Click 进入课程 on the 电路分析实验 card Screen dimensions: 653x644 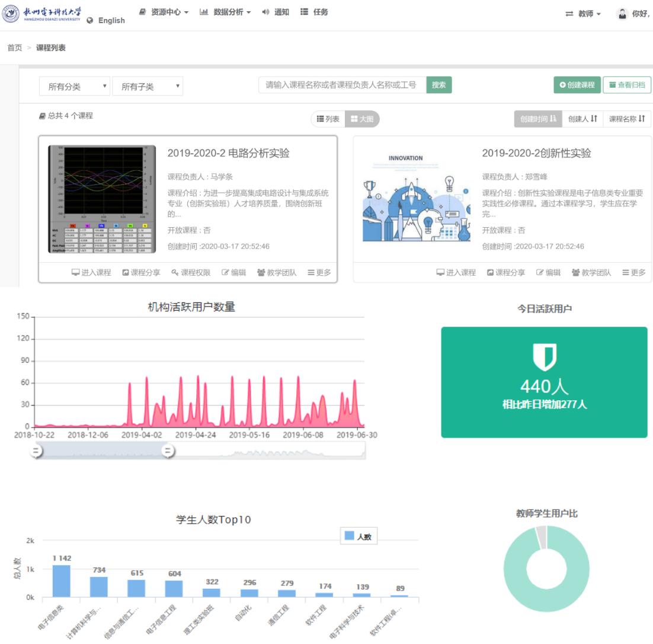coord(91,273)
